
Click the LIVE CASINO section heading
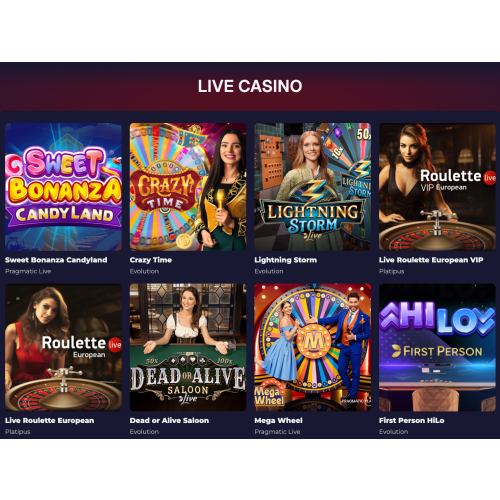[250, 86]
